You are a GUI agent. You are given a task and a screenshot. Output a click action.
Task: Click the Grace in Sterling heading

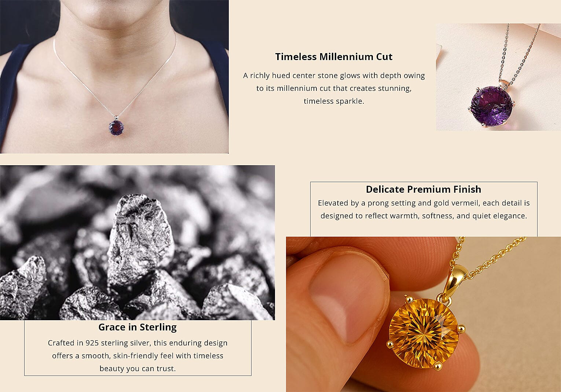coord(137,327)
